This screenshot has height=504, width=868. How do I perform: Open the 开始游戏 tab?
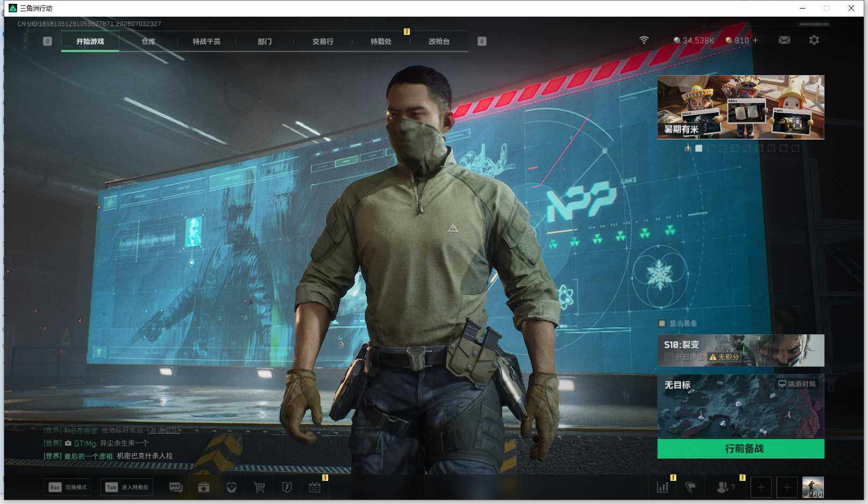[90, 41]
